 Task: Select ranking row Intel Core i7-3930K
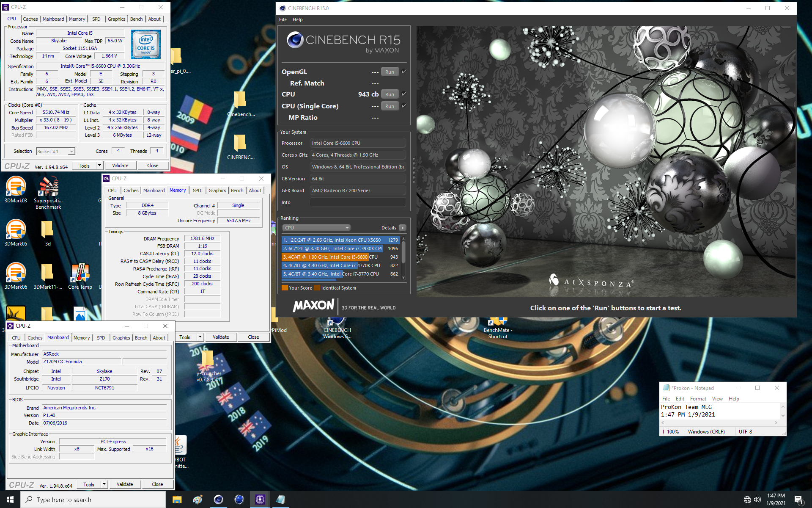tap(340, 248)
